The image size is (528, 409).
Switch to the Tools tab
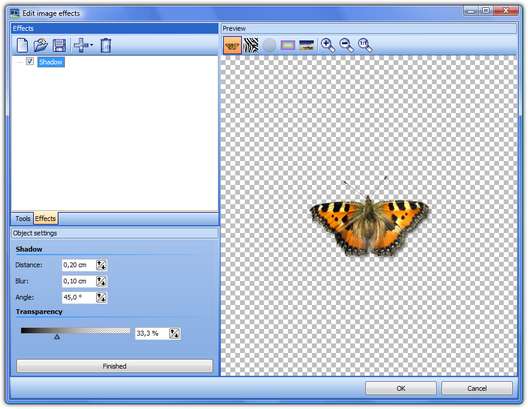[23, 219]
